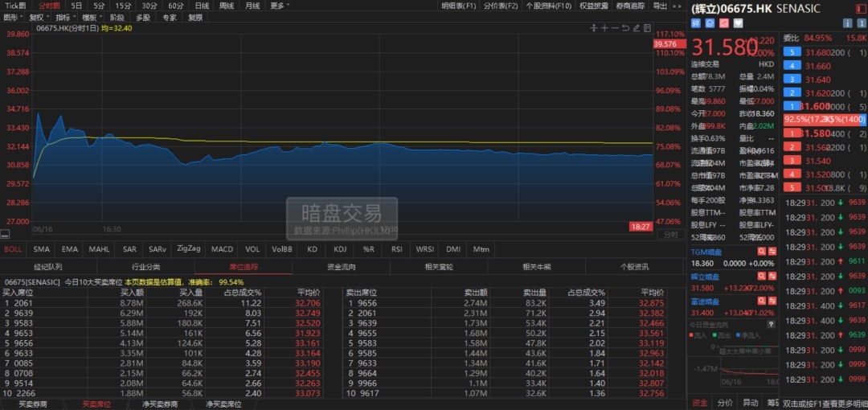The image size is (868, 410).
Task: Select the 异动 tab in right panel
Action: pyautogui.click(x=750, y=402)
